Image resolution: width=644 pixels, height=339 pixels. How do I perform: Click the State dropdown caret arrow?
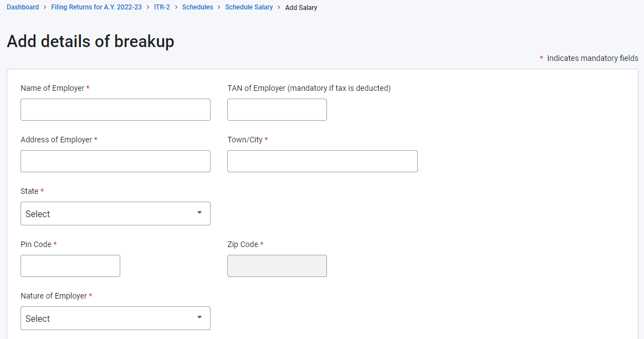[200, 213]
